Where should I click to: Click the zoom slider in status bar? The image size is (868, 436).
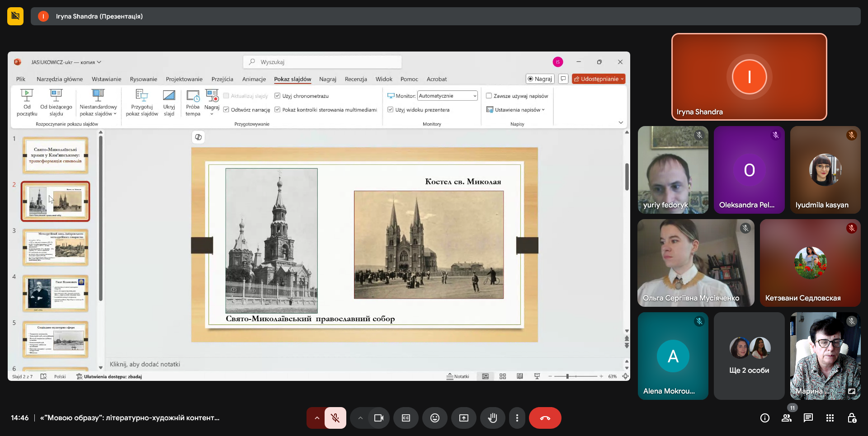click(567, 376)
